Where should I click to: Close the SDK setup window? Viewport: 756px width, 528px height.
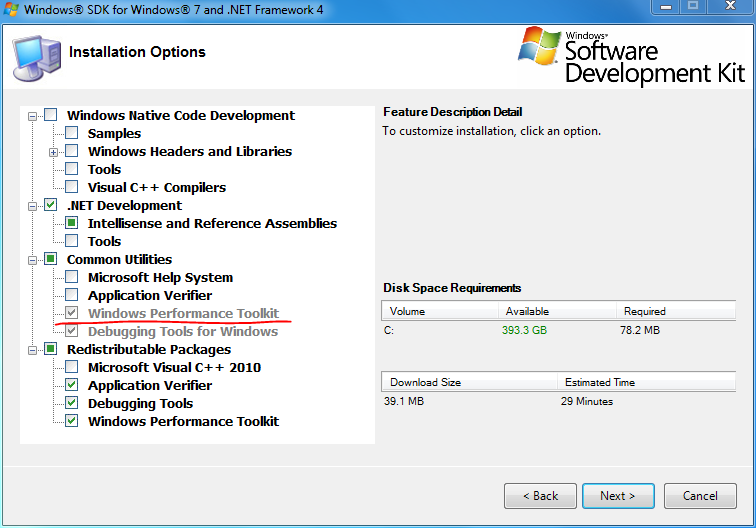tap(731, 6)
